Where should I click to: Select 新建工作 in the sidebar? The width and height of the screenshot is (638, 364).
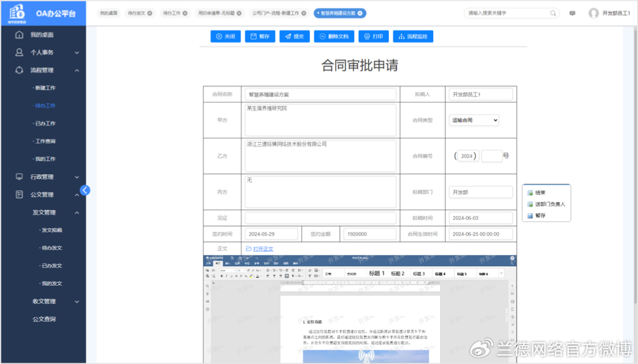pyautogui.click(x=45, y=88)
